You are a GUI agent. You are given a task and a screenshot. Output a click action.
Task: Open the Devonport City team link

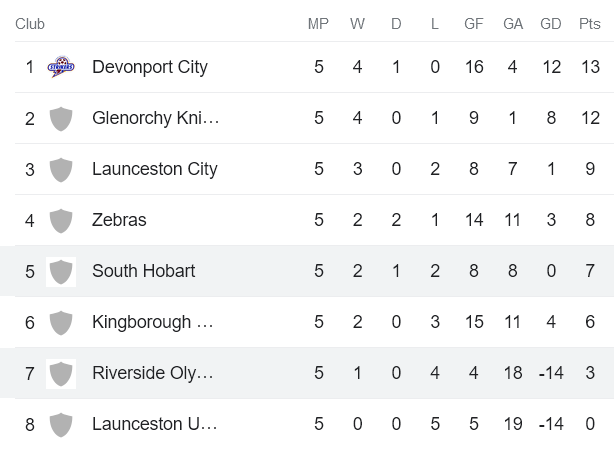[150, 67]
